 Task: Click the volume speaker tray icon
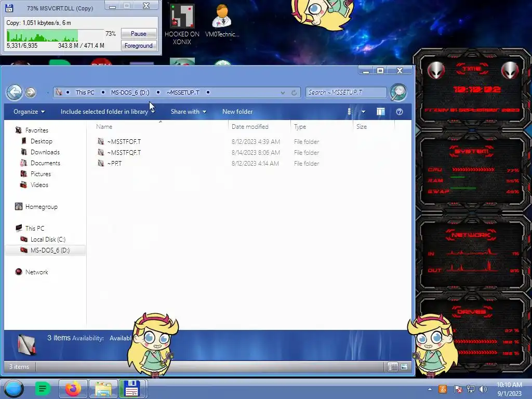point(483,389)
